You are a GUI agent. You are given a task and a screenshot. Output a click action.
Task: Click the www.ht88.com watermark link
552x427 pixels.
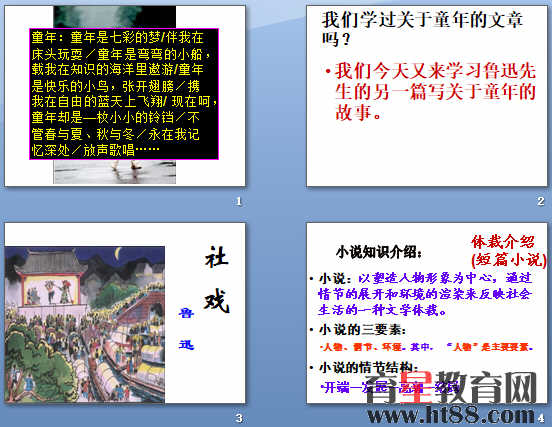point(451,415)
